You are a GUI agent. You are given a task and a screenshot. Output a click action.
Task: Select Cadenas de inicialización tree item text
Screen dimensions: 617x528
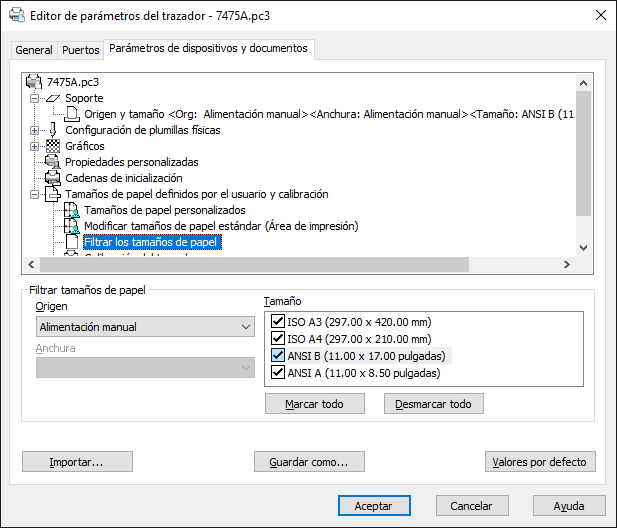coord(124,178)
